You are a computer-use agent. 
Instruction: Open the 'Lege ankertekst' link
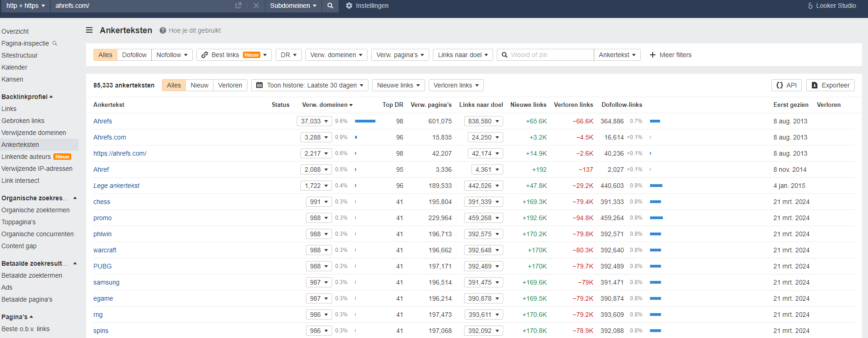click(x=116, y=186)
